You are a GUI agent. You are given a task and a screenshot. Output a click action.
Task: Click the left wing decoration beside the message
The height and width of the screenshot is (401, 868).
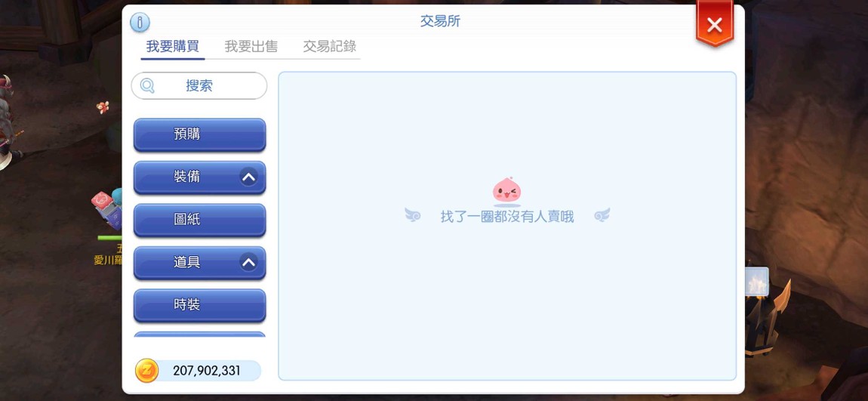tap(412, 215)
